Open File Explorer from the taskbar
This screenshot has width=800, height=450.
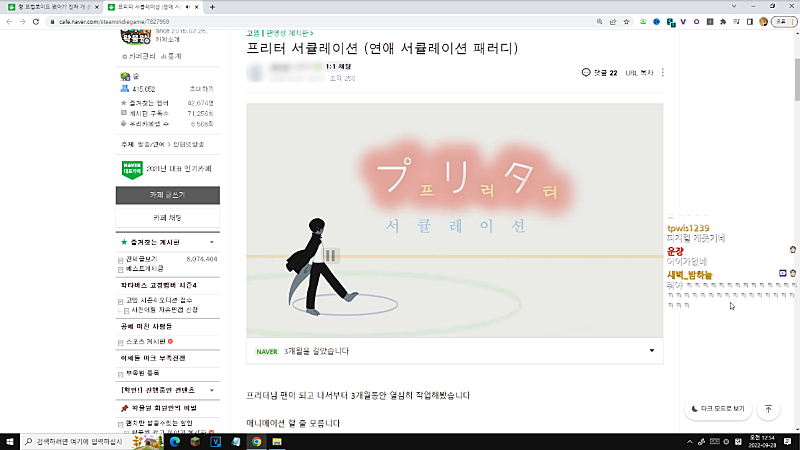pos(277,441)
